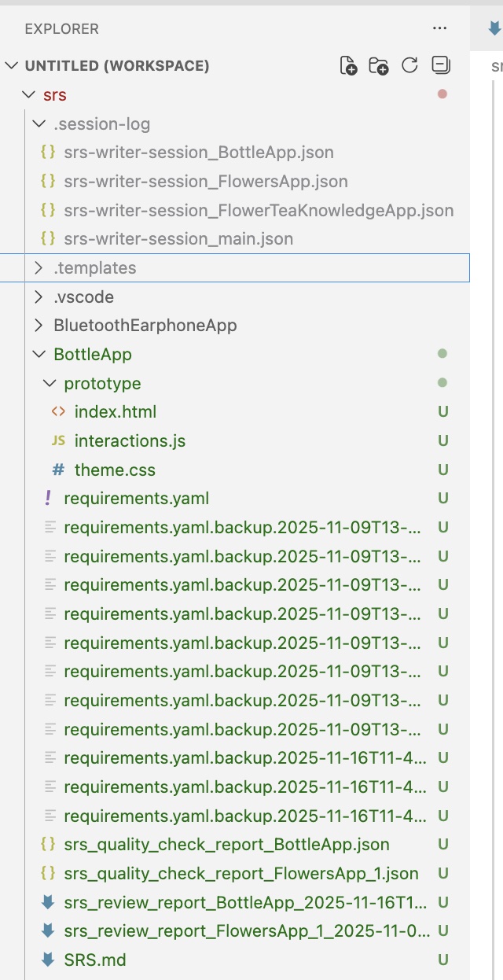503x980 pixels.
Task: Click the New Folder icon
Action: coord(379,66)
